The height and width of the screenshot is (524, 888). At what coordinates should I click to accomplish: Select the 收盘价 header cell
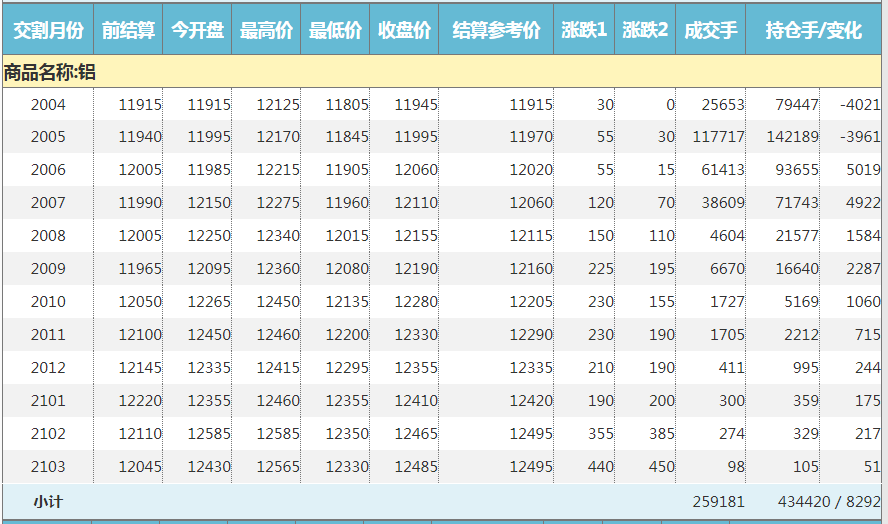(x=404, y=31)
